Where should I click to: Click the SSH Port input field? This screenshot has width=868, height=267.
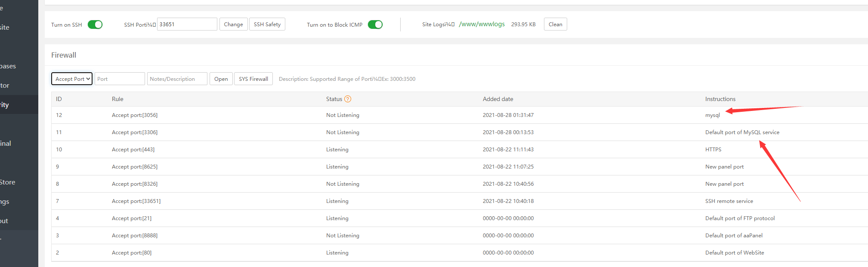pos(187,24)
